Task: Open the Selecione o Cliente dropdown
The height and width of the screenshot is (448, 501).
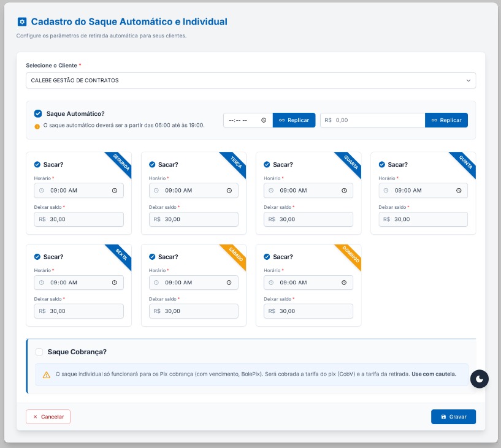Action: point(245,80)
